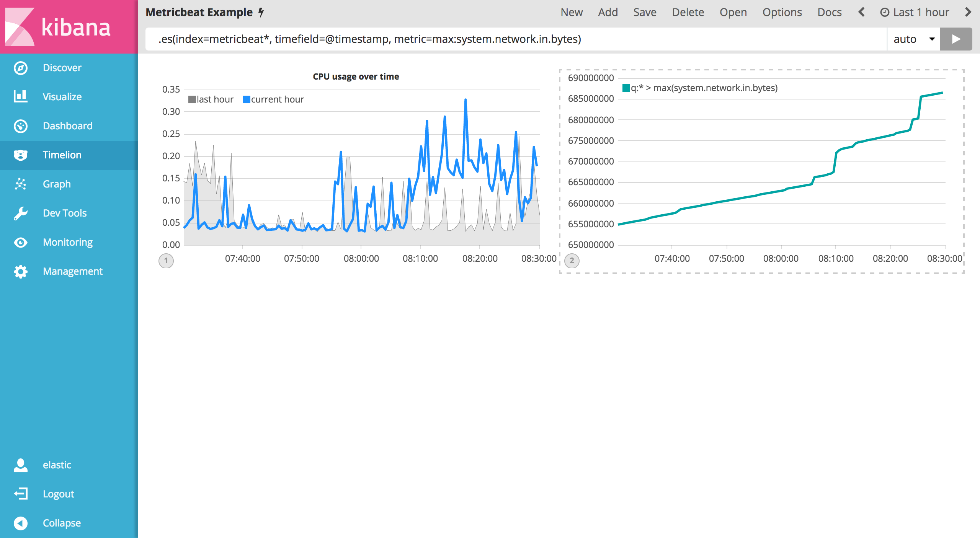Open Discover via compass icon

pyautogui.click(x=21, y=68)
